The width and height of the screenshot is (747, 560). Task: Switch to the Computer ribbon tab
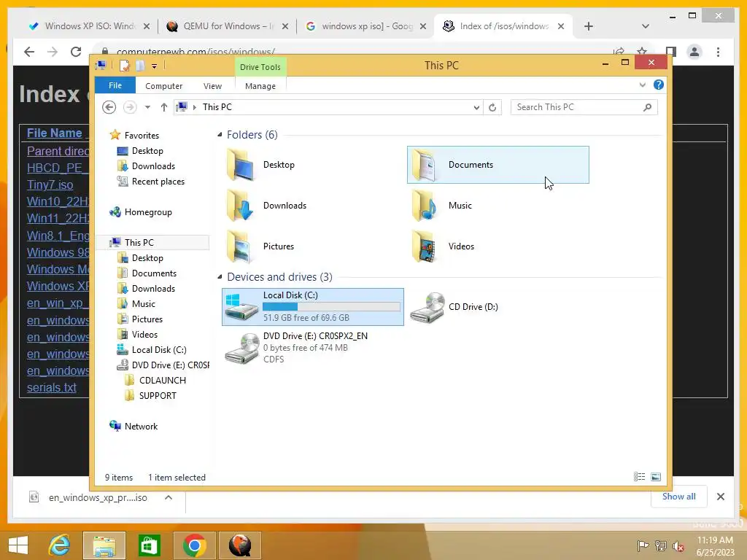tap(164, 86)
